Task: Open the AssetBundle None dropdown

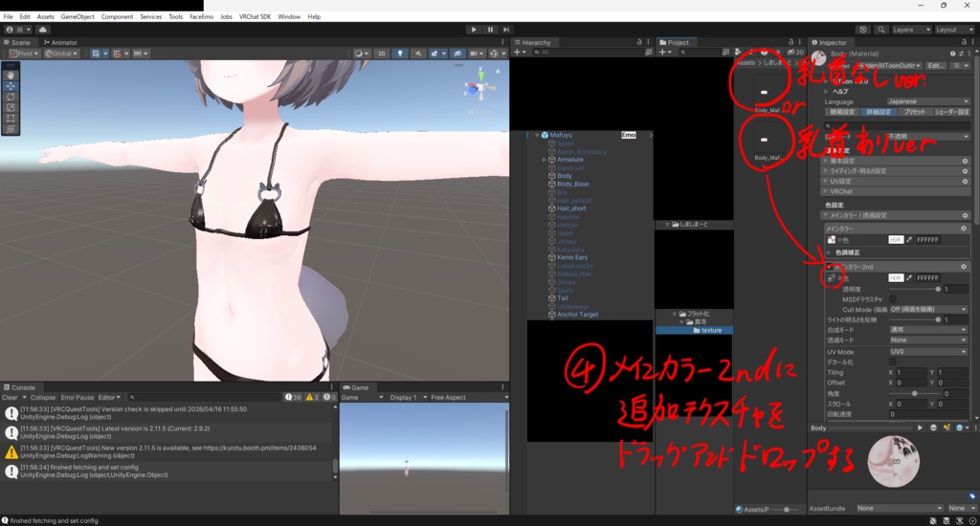Action: [899, 509]
